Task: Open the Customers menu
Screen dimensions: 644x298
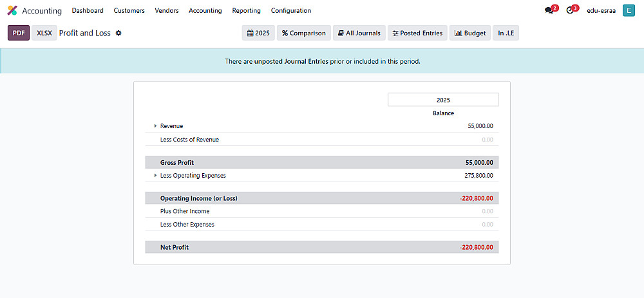Action: click(129, 11)
